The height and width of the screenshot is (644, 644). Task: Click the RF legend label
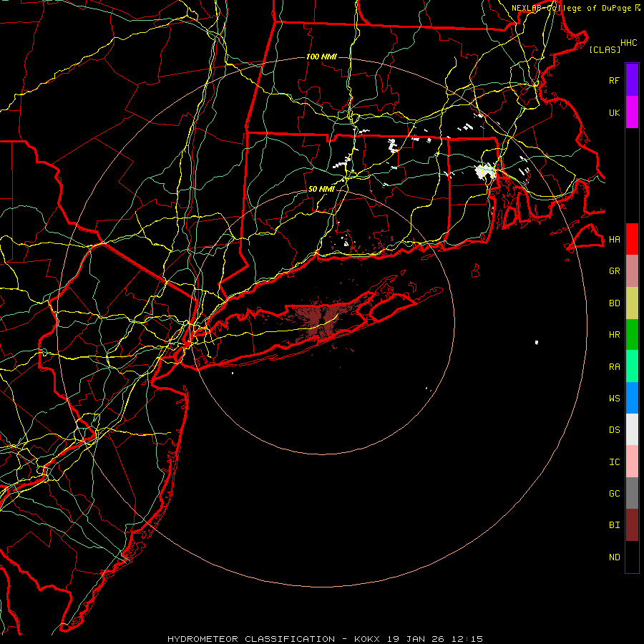(614, 80)
